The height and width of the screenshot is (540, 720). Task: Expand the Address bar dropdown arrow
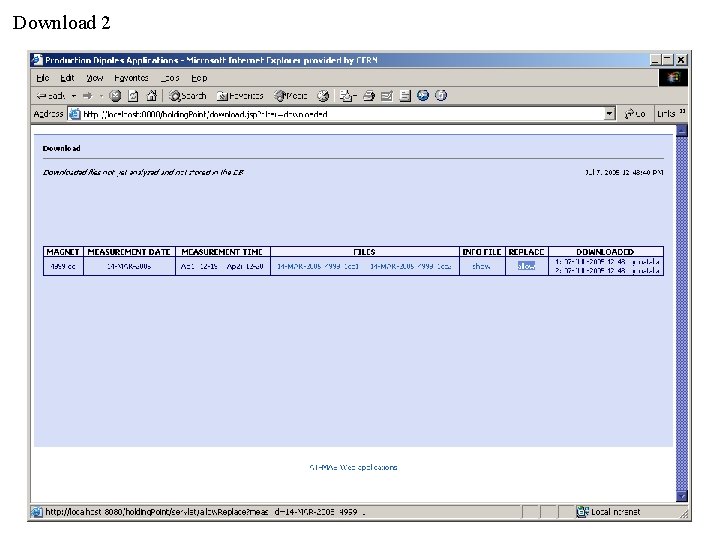tap(609, 113)
